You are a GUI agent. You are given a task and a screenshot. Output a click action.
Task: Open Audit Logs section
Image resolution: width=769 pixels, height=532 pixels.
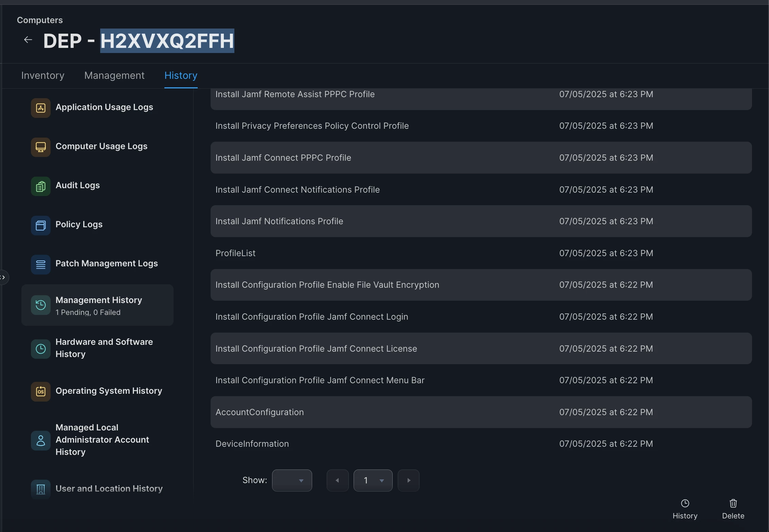click(x=97, y=185)
